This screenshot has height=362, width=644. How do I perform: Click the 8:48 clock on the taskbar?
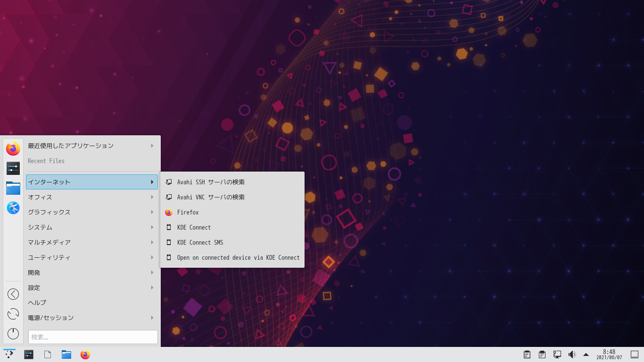[x=609, y=354]
